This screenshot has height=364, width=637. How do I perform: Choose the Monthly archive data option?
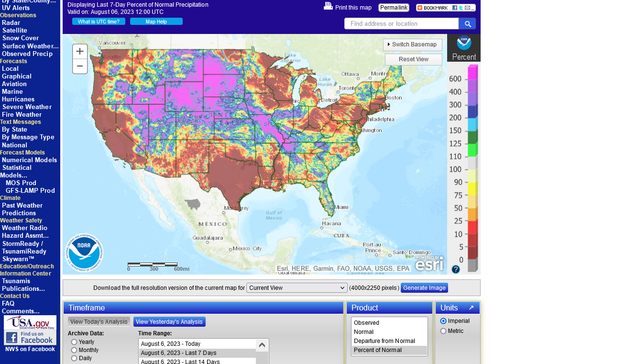[x=74, y=350]
